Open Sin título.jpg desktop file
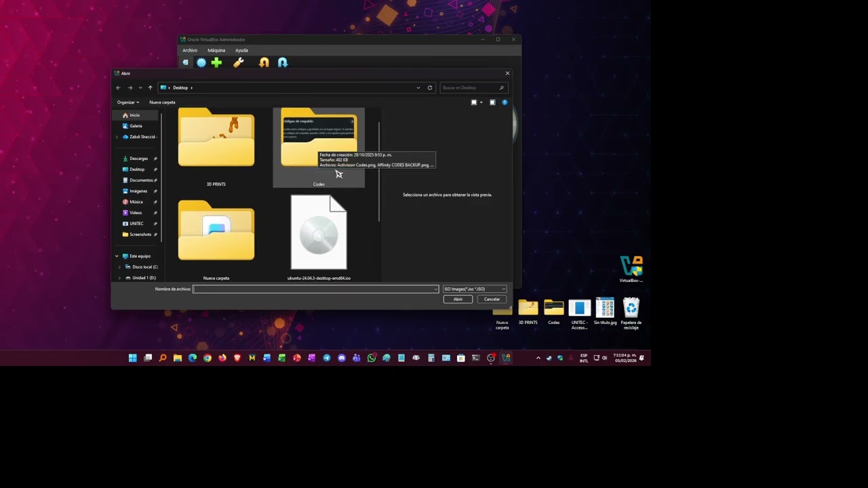Viewport: 868px width, 488px height. pos(605,312)
